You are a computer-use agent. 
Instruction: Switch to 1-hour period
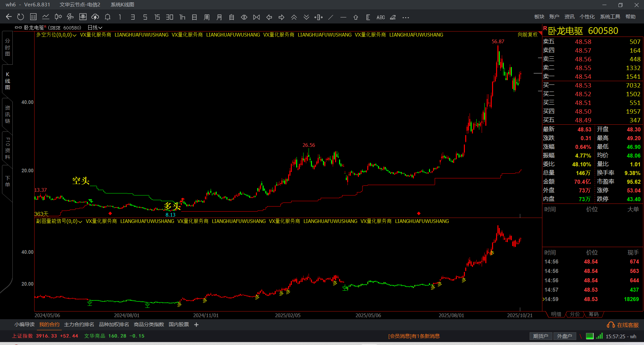182,17
